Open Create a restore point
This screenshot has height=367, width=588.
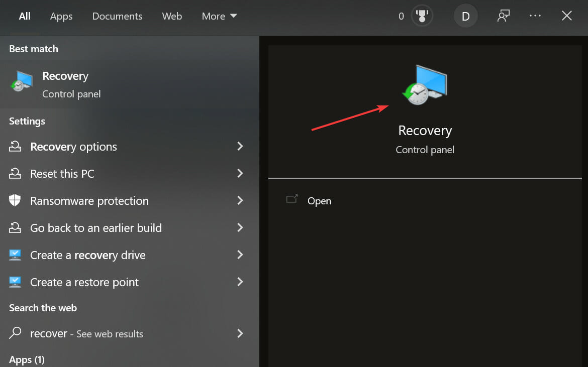129,282
